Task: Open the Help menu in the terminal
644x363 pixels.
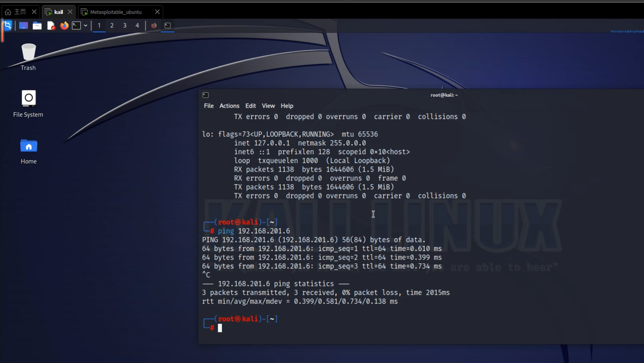Action: (287, 106)
